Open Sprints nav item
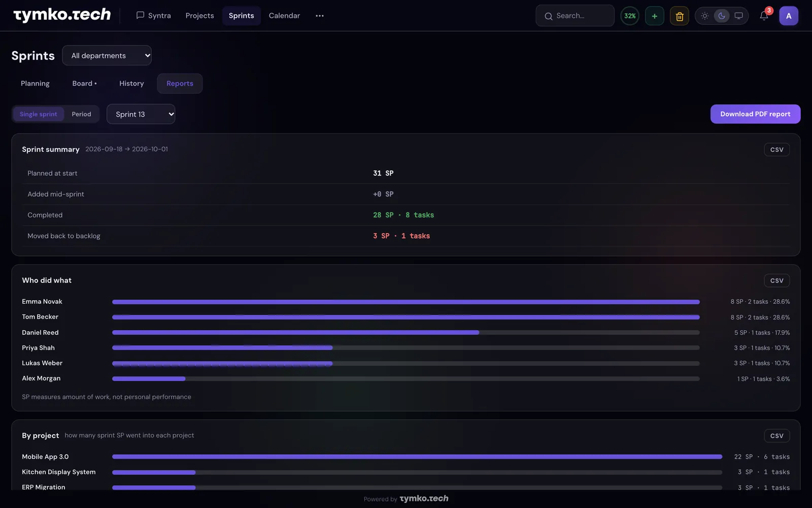812x508 pixels. coord(241,16)
